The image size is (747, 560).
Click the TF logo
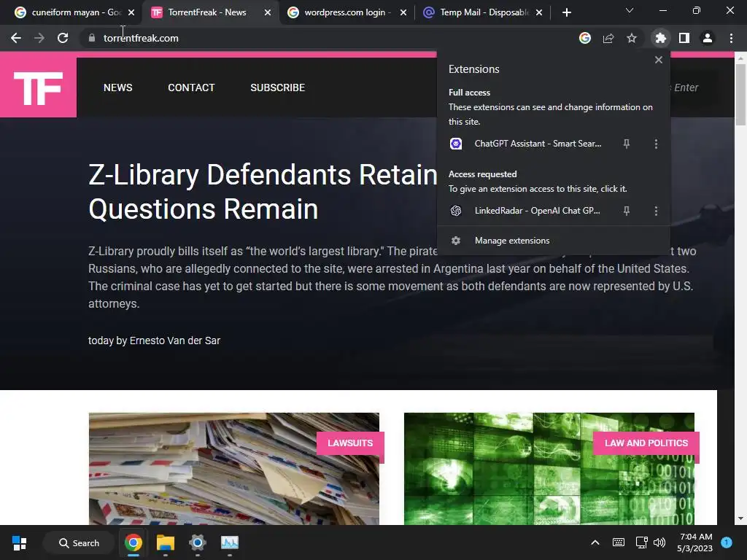pos(38,87)
